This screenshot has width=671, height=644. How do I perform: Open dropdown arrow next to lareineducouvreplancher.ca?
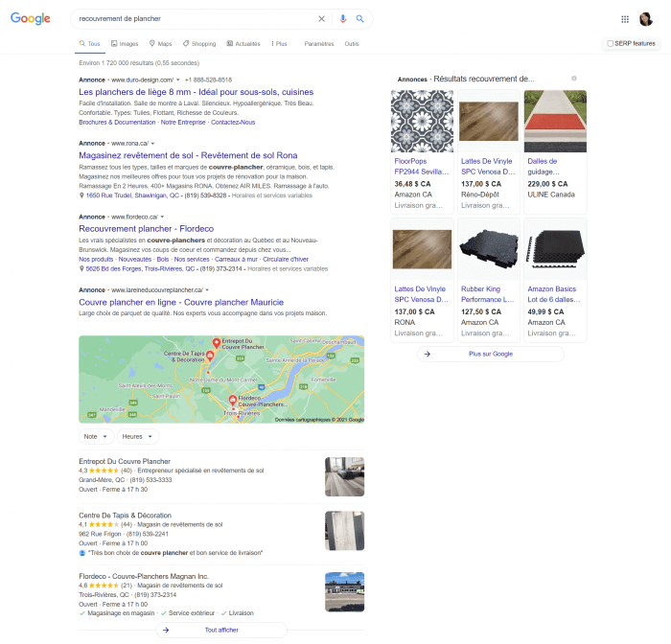(x=207, y=290)
